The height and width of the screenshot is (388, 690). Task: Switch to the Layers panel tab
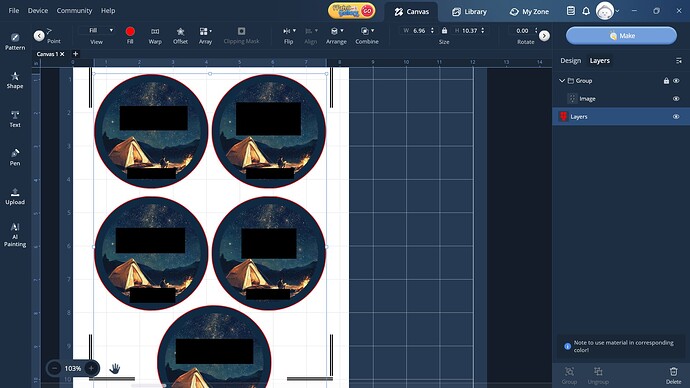click(600, 61)
